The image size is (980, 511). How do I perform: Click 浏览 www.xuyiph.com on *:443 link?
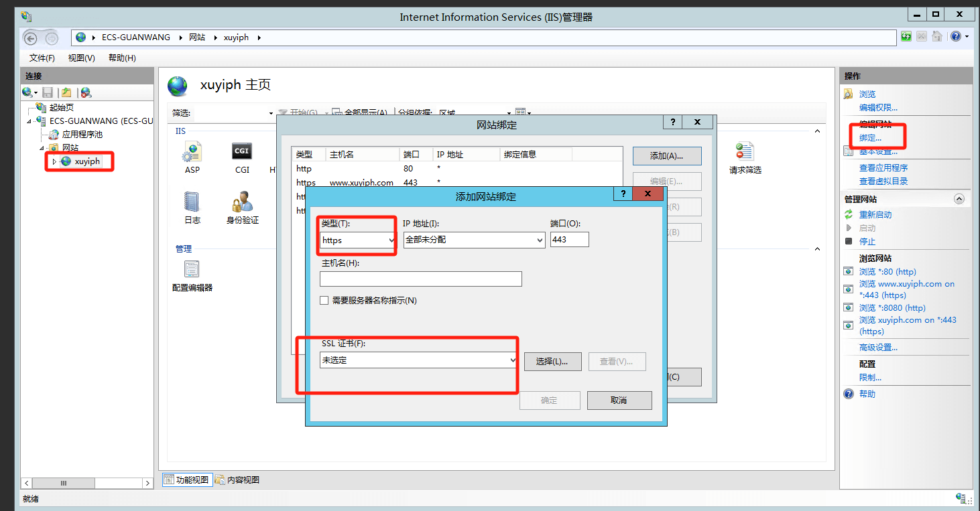(x=907, y=289)
